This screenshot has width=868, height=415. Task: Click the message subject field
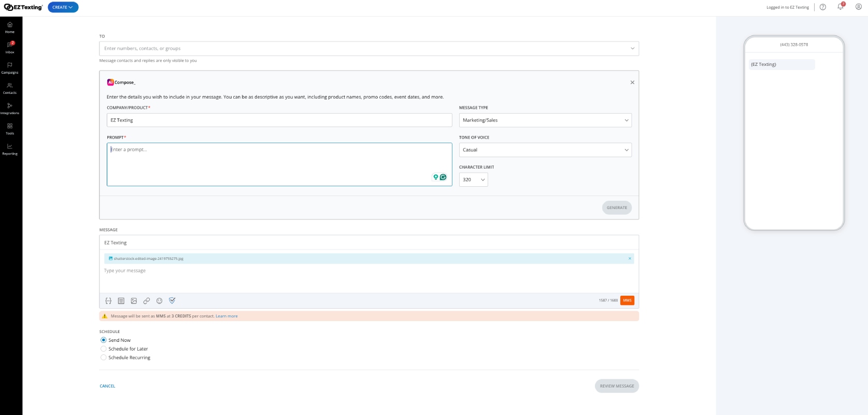pyautogui.click(x=369, y=243)
